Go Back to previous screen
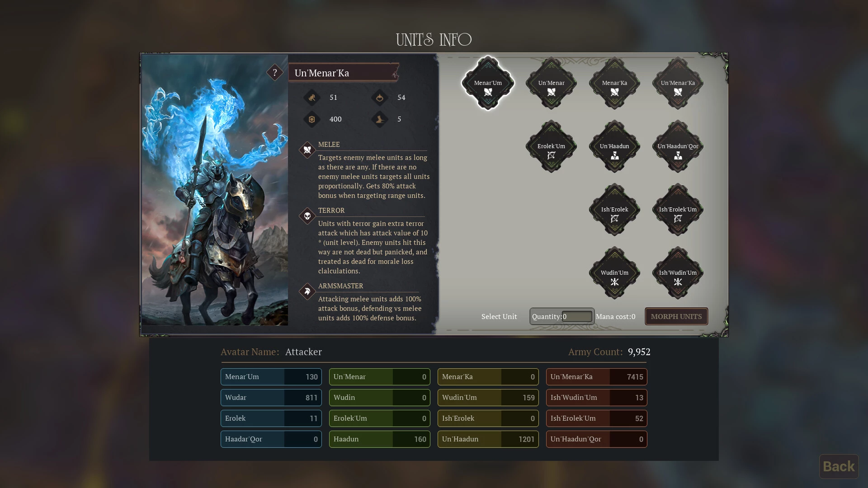Image resolution: width=868 pixels, height=488 pixels. click(x=839, y=466)
